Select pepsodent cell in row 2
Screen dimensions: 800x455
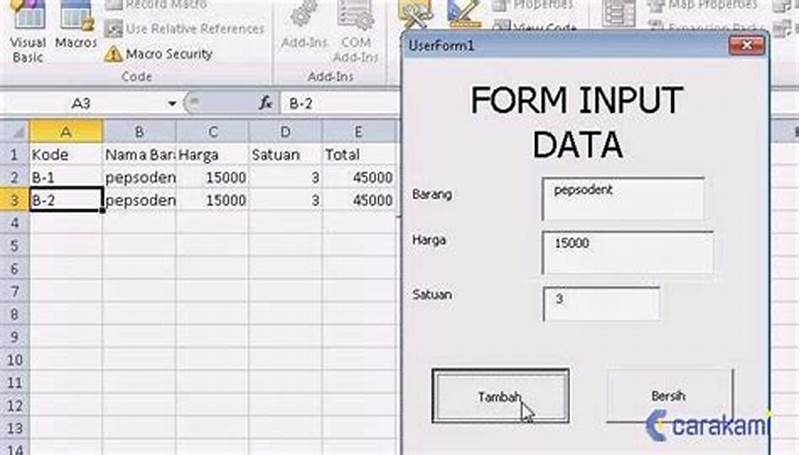139,177
